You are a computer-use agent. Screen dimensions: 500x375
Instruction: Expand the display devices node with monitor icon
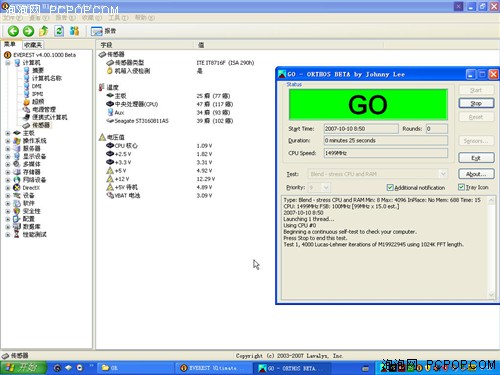click(8, 156)
